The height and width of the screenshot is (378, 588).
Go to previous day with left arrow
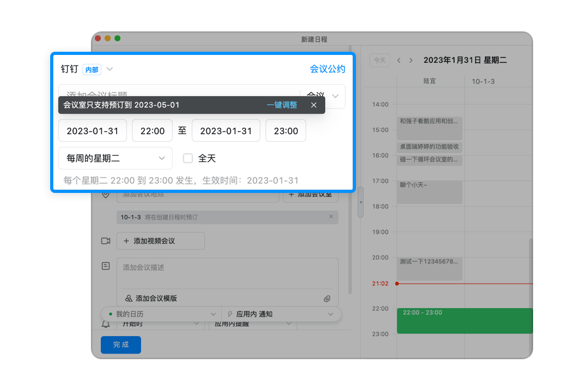pyautogui.click(x=399, y=61)
